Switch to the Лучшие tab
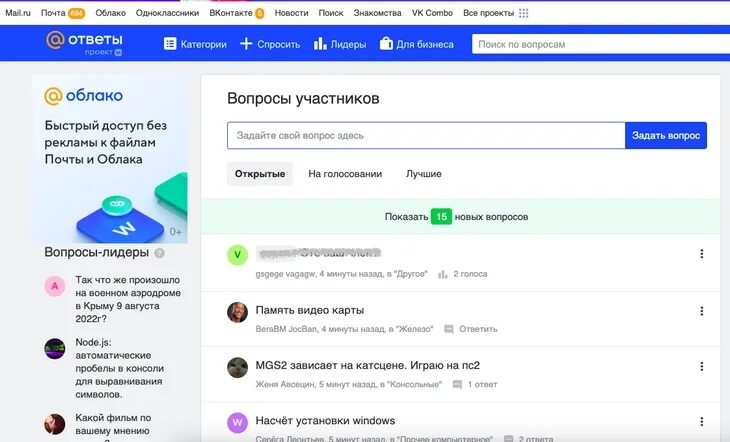Screen dimensions: 730x442 click(x=424, y=174)
